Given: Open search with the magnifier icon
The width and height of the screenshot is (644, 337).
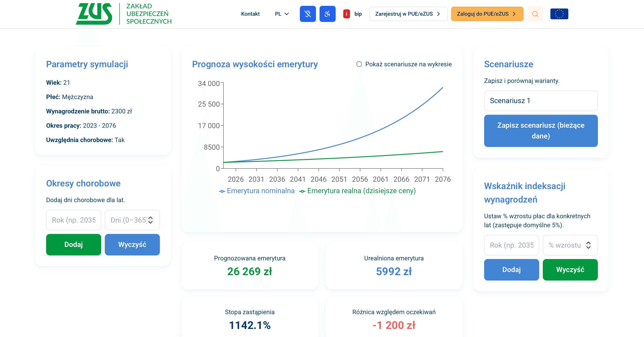Looking at the screenshot, I should click(535, 14).
